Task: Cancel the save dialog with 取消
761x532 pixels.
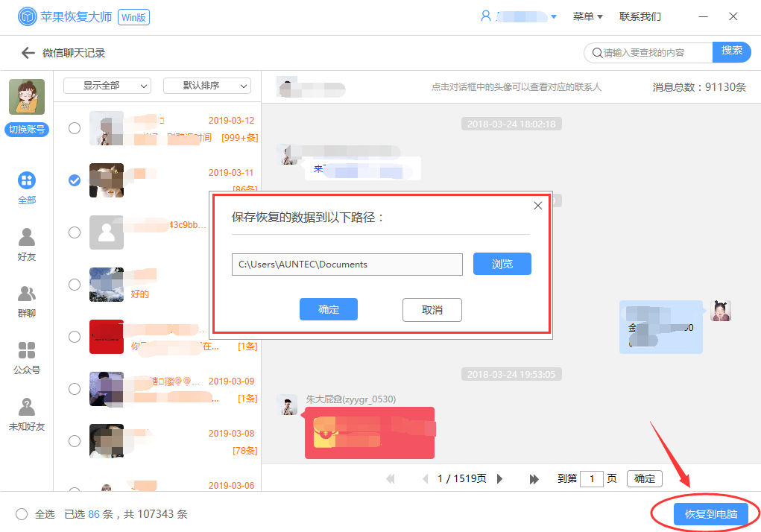Action: coord(432,310)
